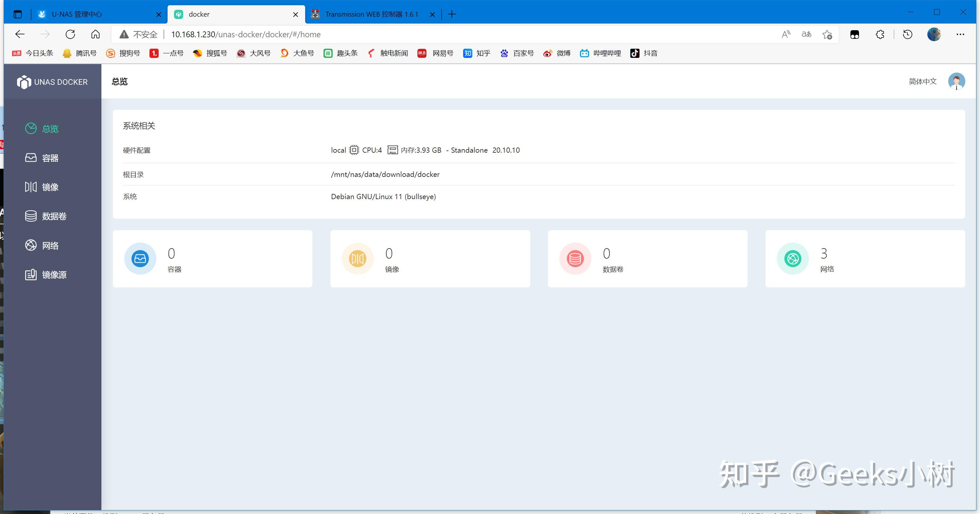Select 总览 overview in the sidebar
Image resolution: width=980 pixels, height=514 pixels.
[x=49, y=129]
